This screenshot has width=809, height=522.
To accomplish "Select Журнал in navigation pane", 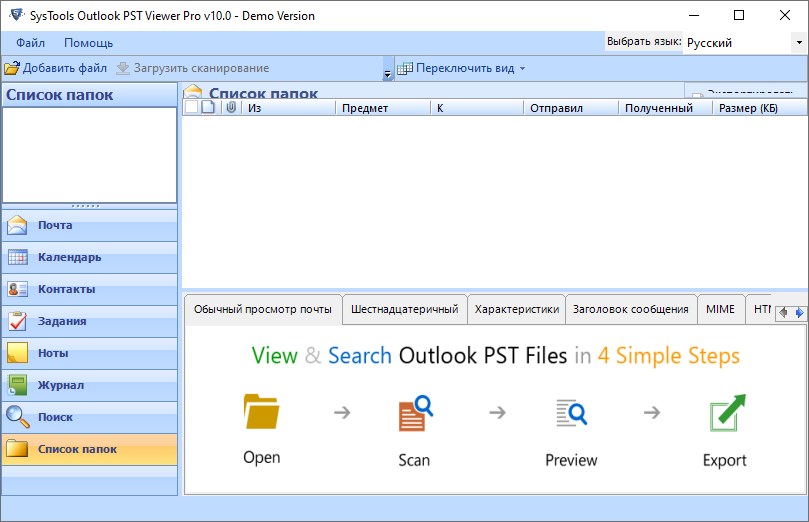I will pyautogui.click(x=90, y=385).
